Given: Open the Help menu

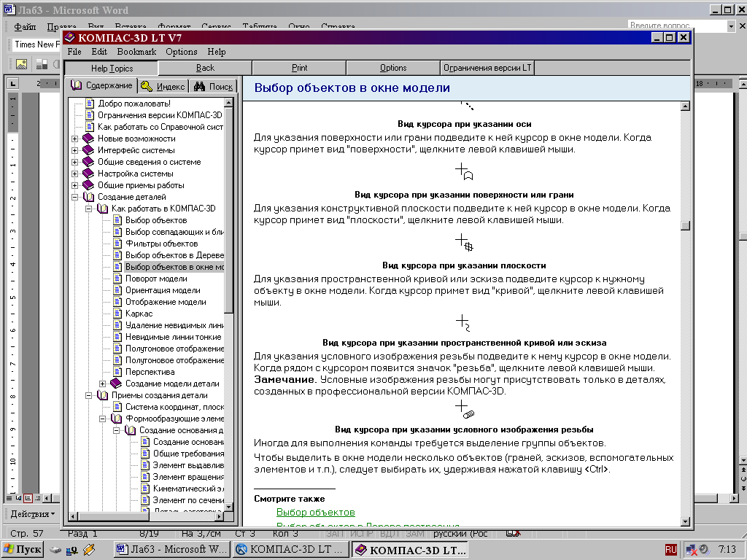Looking at the screenshot, I should pyautogui.click(x=216, y=52).
